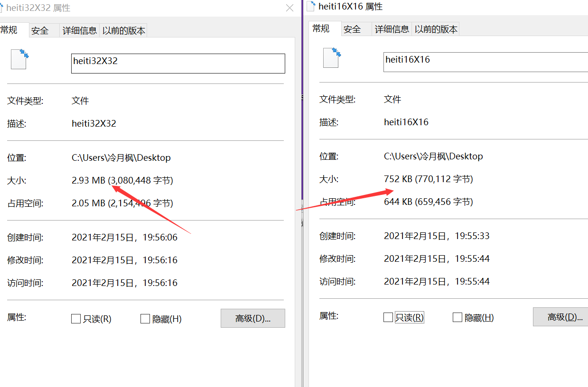This screenshot has height=387, width=588.
Task: Click location path in heiti32X32 window
Action: (x=121, y=158)
